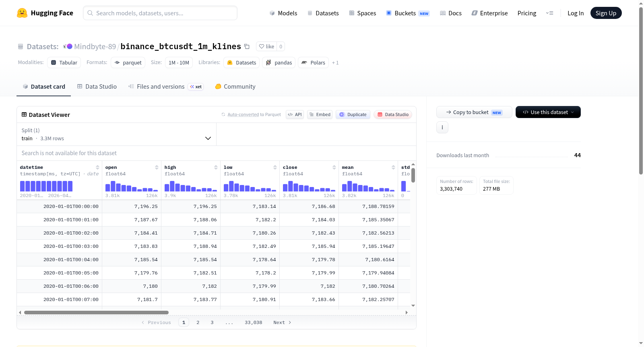Click the Copy to bucket button

pos(474,112)
